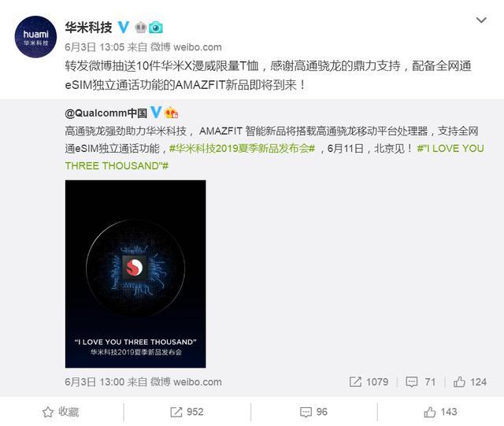This screenshot has width=504, height=426.
Task: Favorite this post with the 收藏 star
Action: 61,412
